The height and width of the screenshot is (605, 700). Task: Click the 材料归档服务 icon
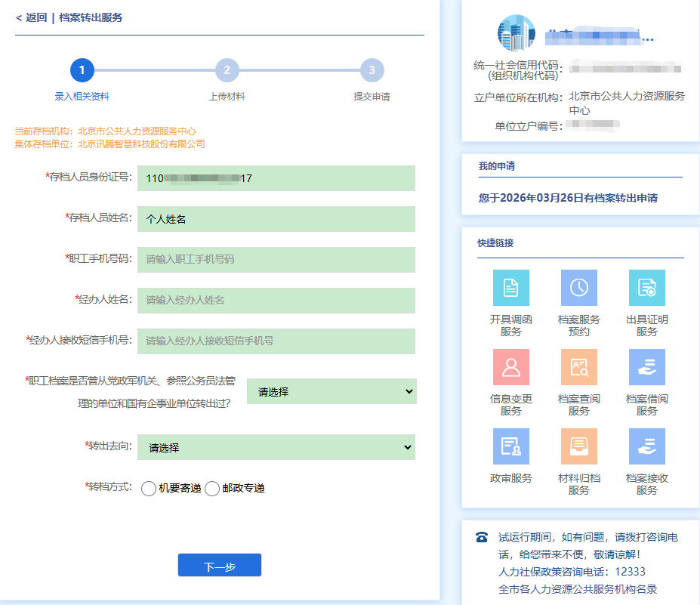(x=578, y=446)
